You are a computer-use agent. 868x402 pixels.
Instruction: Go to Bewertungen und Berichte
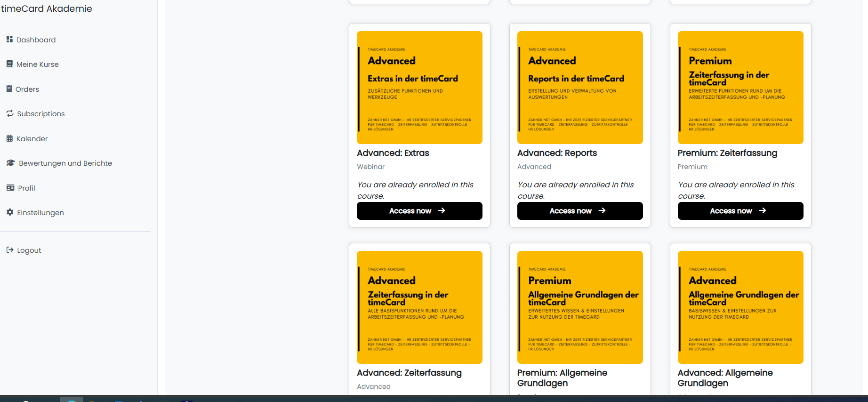pos(65,163)
